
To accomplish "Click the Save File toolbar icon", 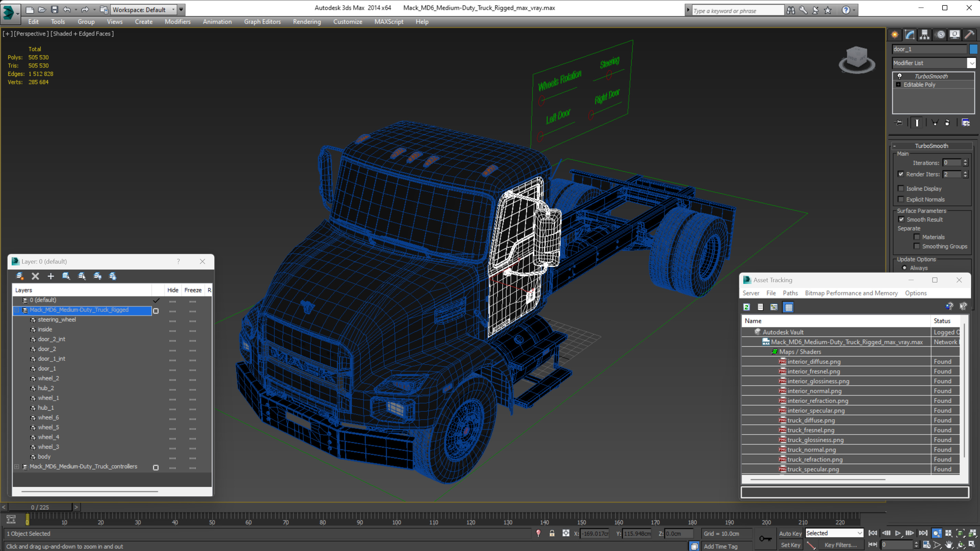I will coord(54,10).
